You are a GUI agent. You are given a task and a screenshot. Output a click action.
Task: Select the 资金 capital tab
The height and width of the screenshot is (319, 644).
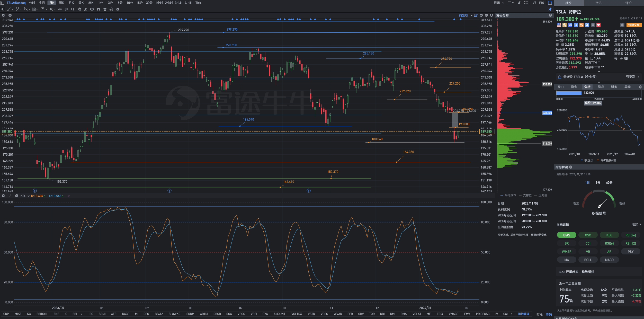574,87
